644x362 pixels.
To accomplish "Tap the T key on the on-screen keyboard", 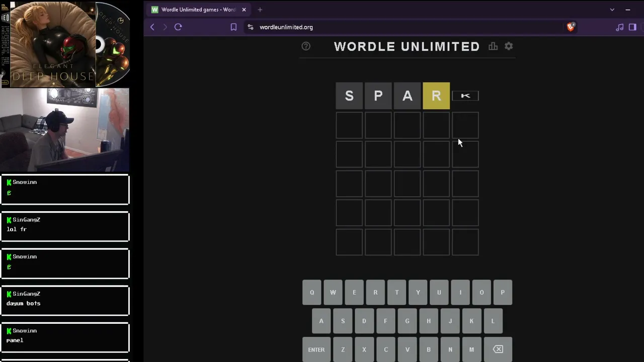I will 397,293.
